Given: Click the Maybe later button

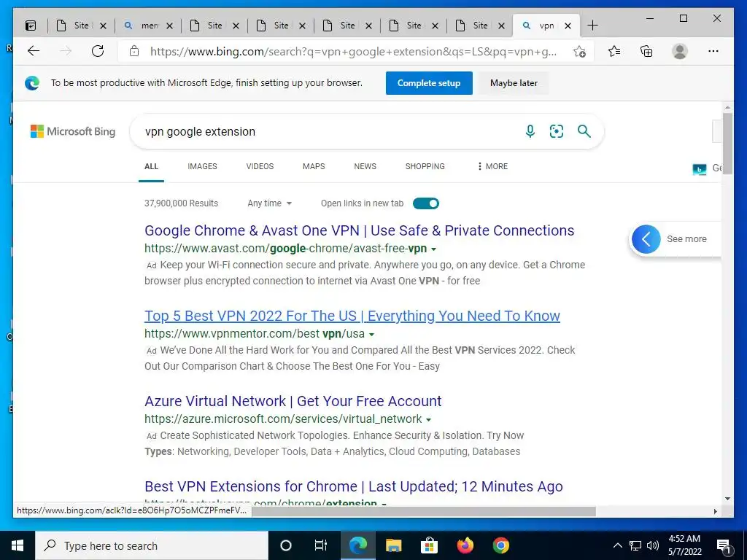Looking at the screenshot, I should (514, 83).
